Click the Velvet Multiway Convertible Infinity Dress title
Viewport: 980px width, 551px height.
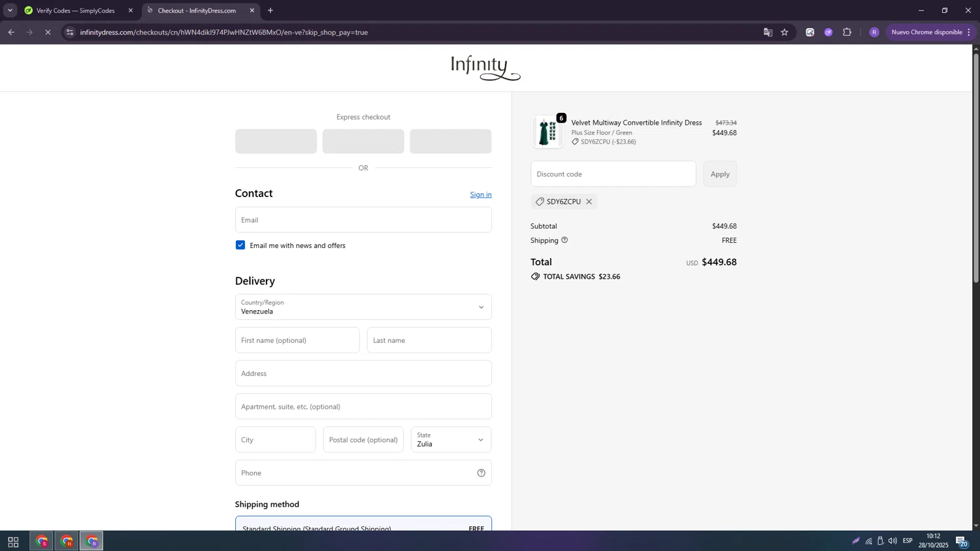[x=636, y=123]
